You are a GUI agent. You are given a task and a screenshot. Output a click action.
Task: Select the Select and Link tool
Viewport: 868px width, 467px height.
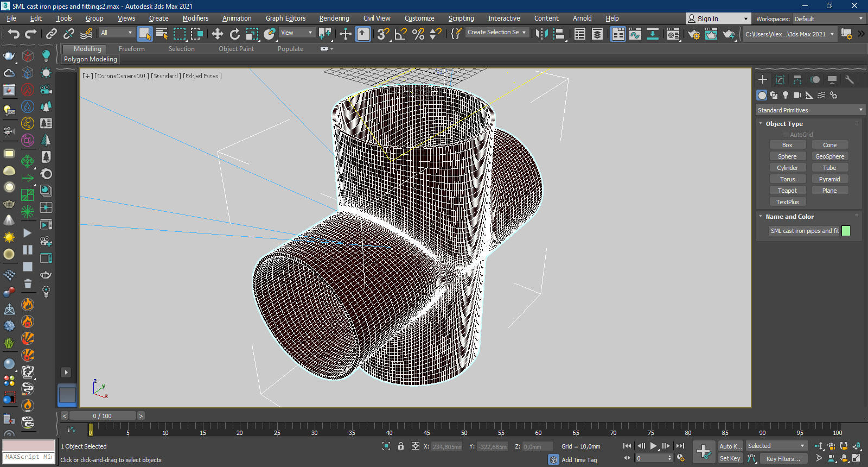click(x=52, y=34)
